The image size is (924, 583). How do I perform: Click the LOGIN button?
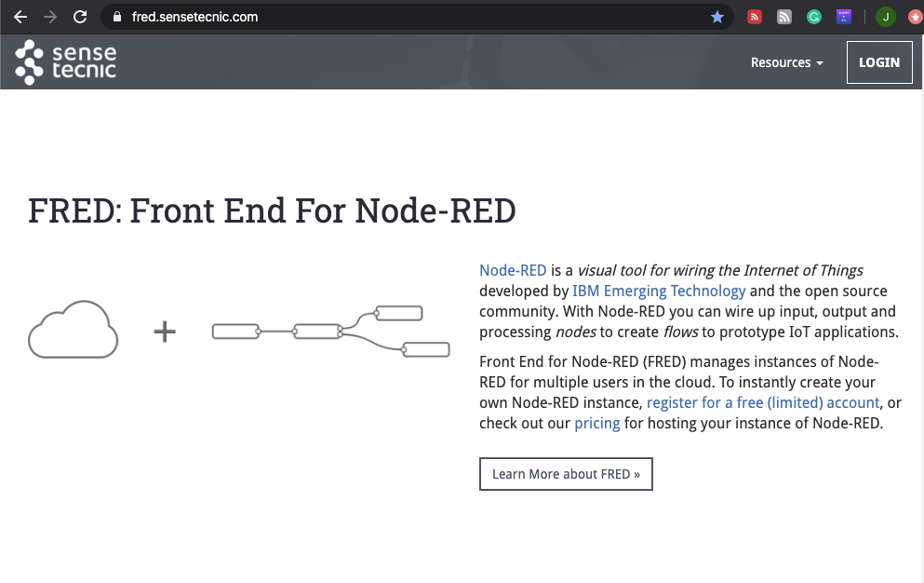pos(879,62)
